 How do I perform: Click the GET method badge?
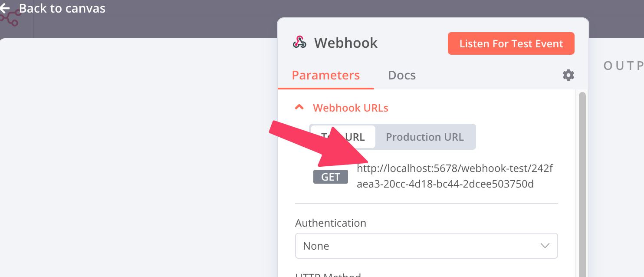[330, 177]
